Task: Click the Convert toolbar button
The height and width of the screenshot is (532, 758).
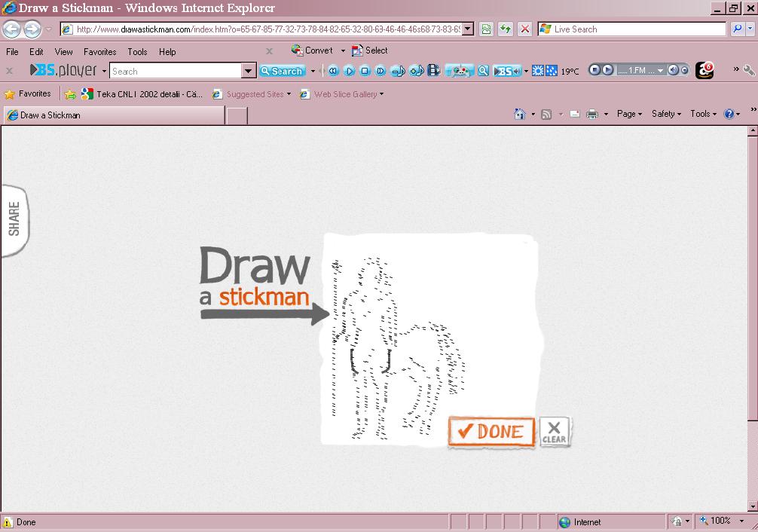Action: tap(312, 50)
